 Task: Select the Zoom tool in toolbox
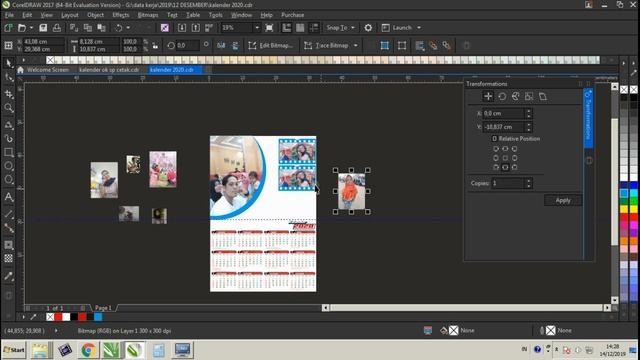[x=9, y=108]
